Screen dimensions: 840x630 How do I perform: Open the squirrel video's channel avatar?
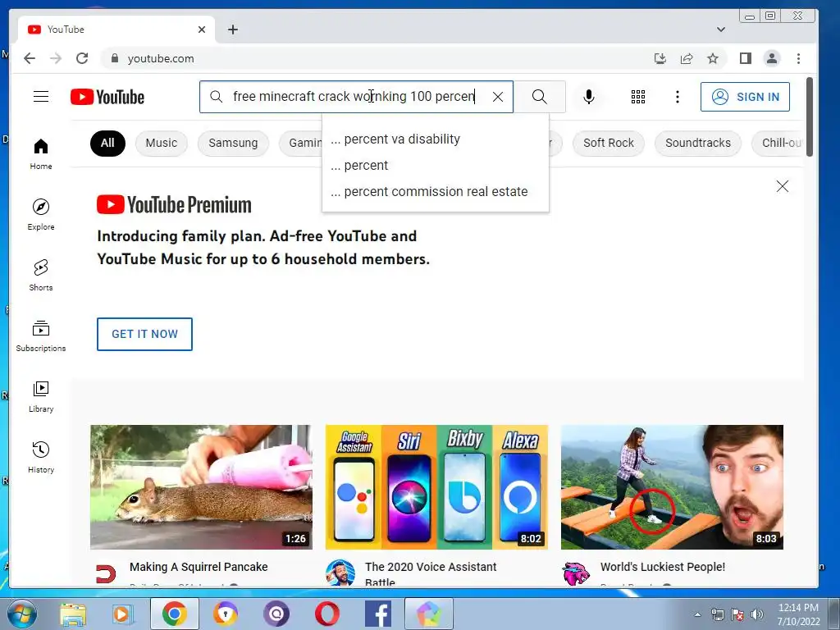tap(106, 573)
